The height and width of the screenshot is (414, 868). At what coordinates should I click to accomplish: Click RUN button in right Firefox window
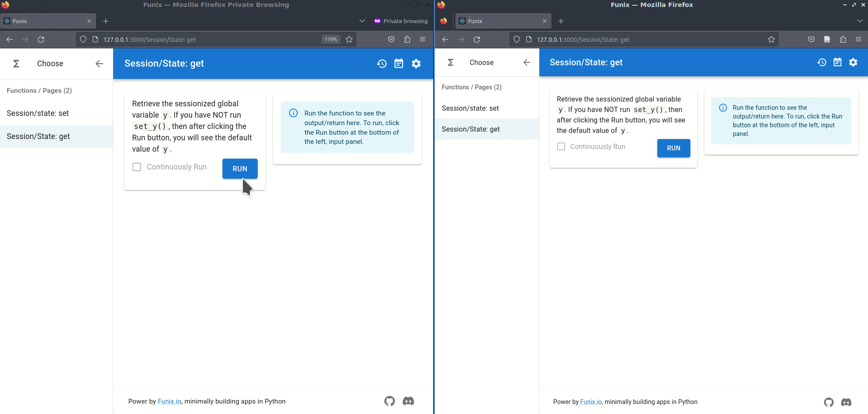[x=673, y=148]
